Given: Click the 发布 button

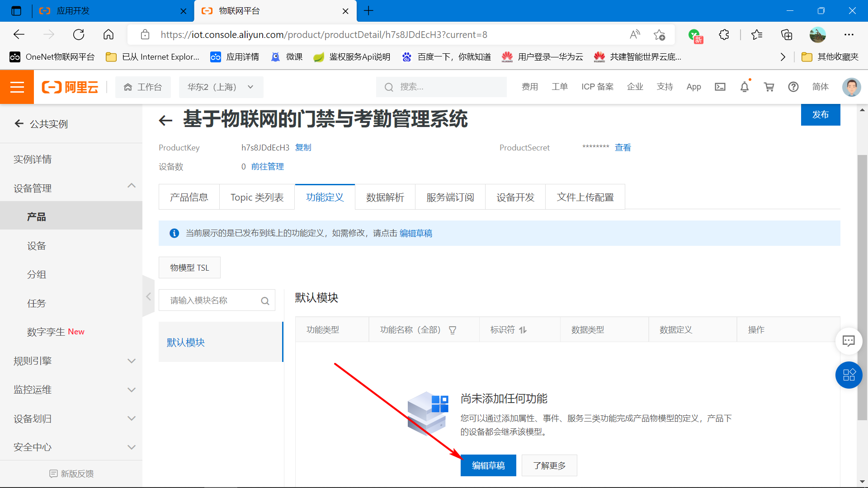Looking at the screenshot, I should 821,115.
